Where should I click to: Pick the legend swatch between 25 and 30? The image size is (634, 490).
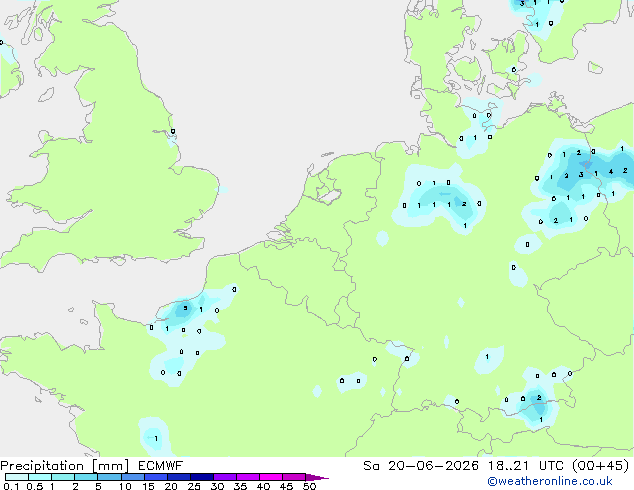(x=202, y=477)
